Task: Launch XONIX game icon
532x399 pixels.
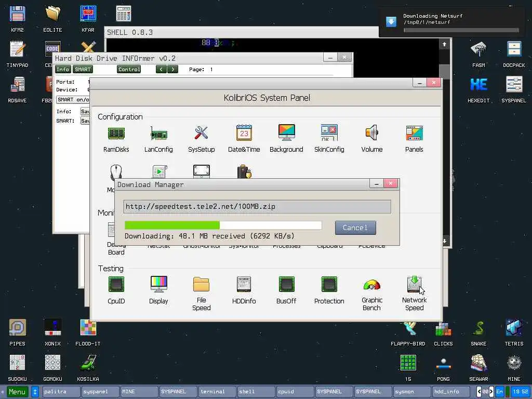Action: click(x=52, y=327)
